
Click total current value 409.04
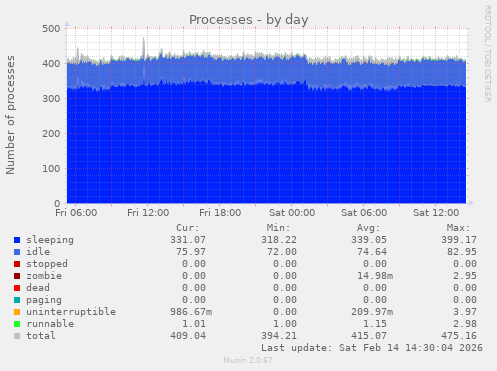pyautogui.click(x=188, y=336)
